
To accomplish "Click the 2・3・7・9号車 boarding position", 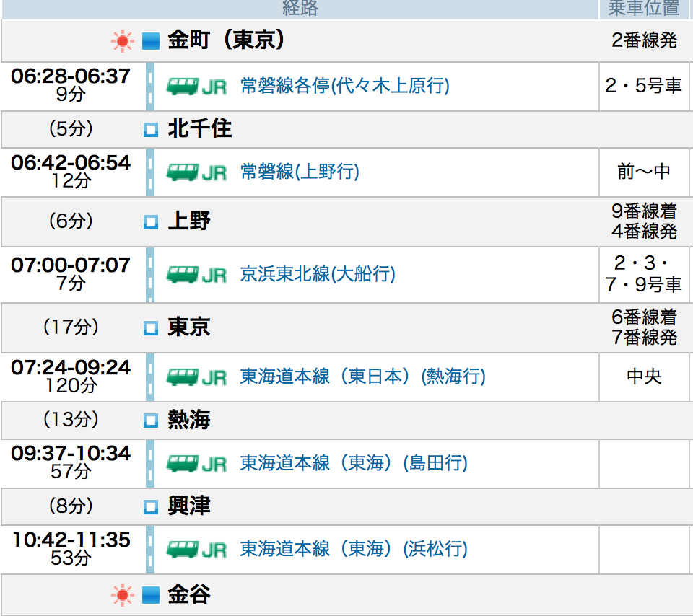I will (644, 274).
